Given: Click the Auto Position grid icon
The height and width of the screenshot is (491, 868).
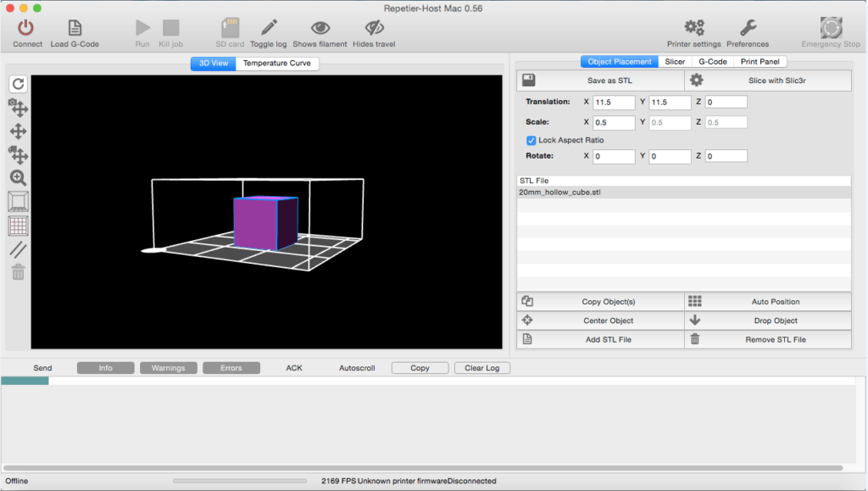Looking at the screenshot, I should (695, 301).
